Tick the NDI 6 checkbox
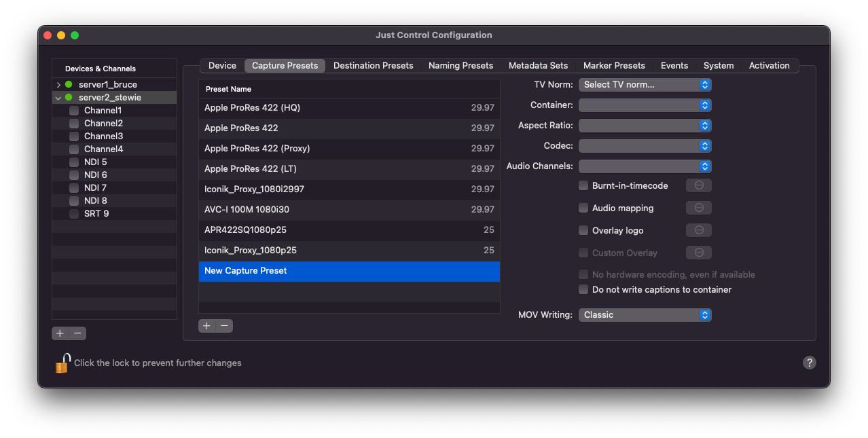868x438 pixels. (74, 175)
